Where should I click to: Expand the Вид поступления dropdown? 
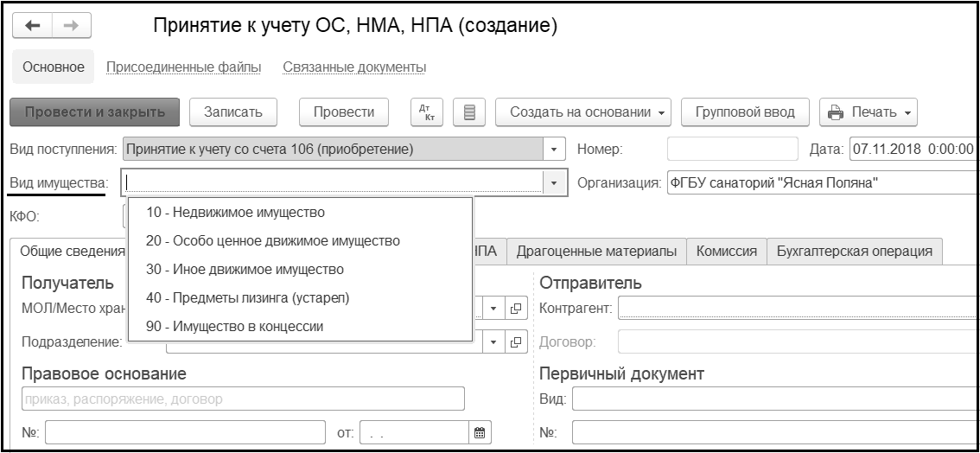pos(554,149)
